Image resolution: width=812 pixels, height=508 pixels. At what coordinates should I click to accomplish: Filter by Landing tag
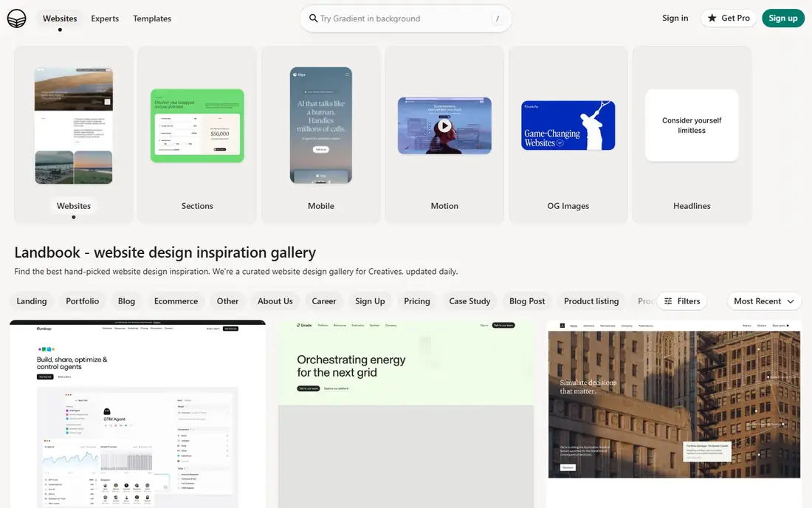point(32,301)
